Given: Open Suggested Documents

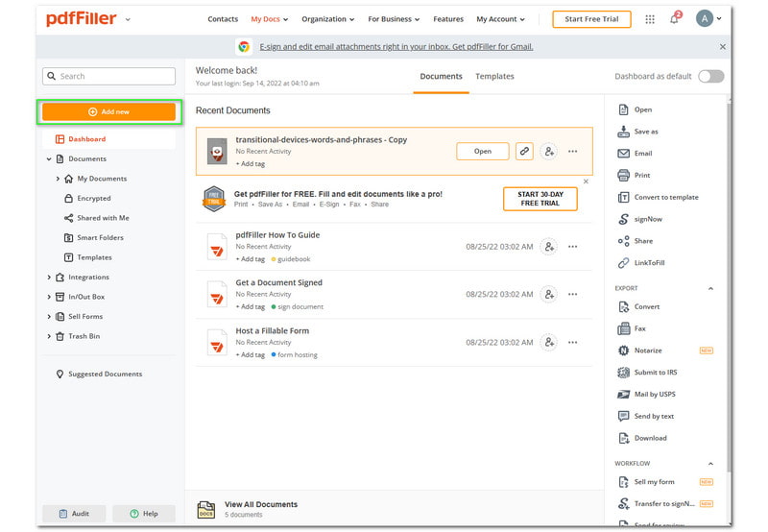Looking at the screenshot, I should tap(100, 374).
